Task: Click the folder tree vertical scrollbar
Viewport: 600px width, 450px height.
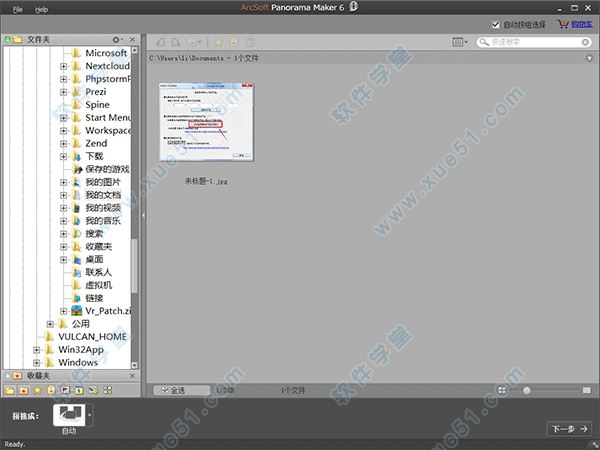Action: 134,266
